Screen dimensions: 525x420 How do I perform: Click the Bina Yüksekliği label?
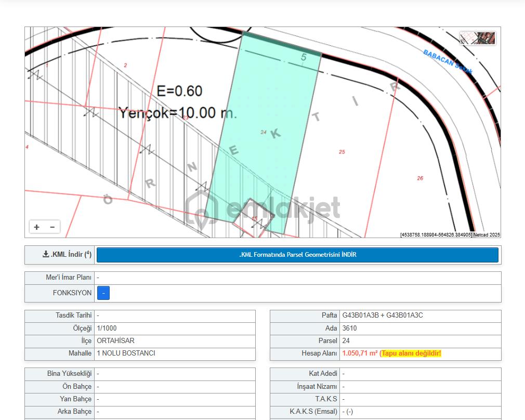tap(69, 373)
